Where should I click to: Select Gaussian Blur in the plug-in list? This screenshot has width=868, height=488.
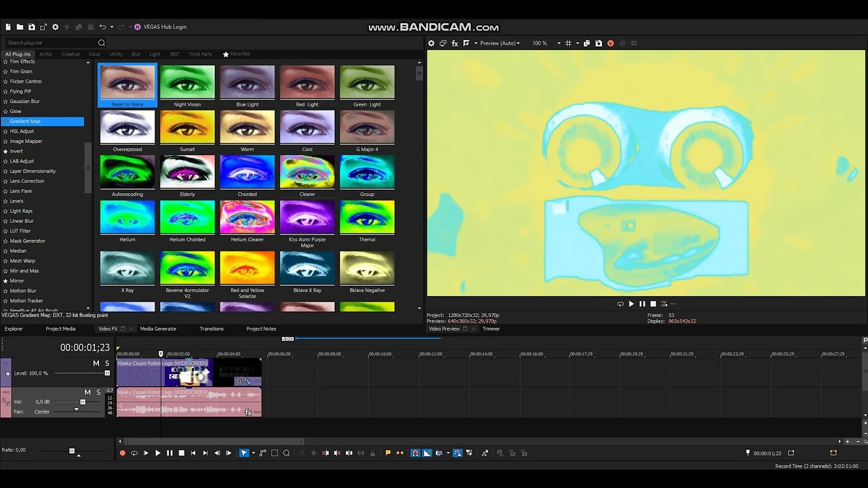click(x=24, y=102)
